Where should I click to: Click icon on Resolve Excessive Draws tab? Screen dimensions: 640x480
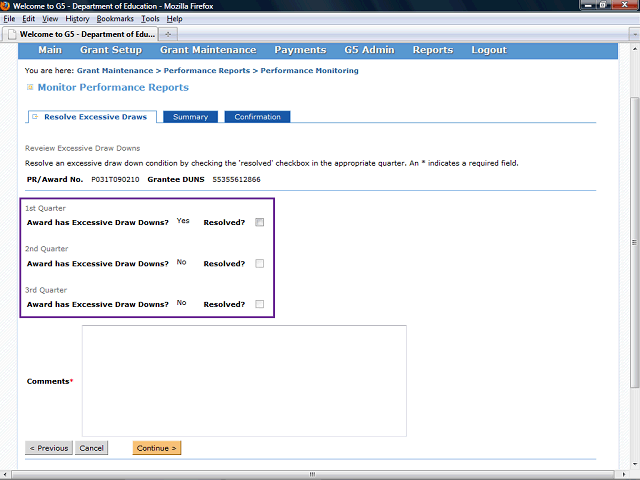pyautogui.click(x=35, y=117)
